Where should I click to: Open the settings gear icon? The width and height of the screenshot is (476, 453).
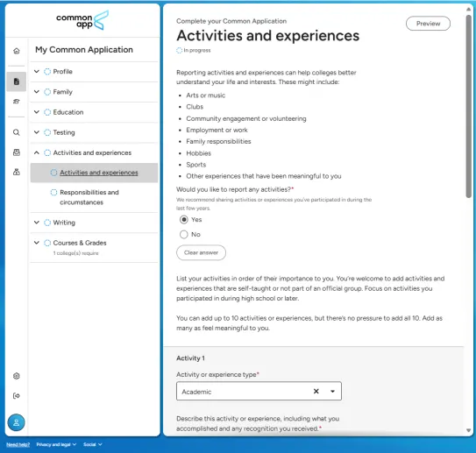17,376
